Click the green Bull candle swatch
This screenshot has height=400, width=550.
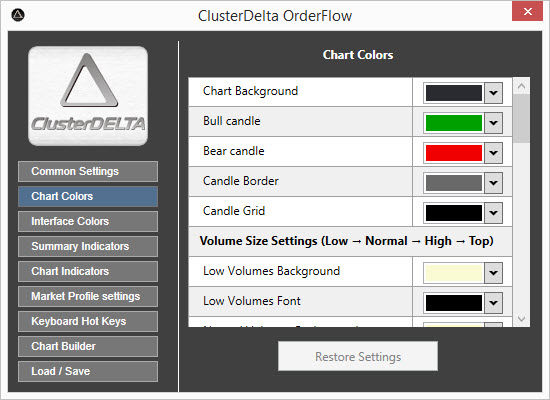click(454, 123)
